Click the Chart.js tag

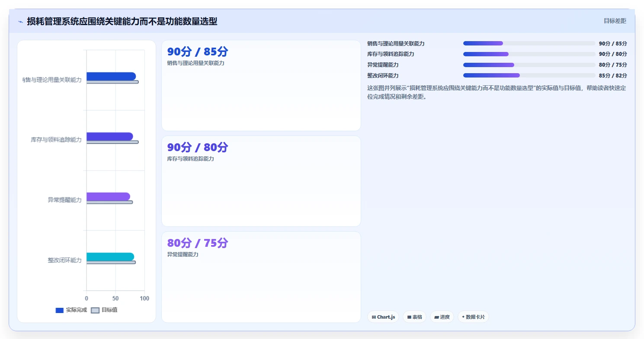point(383,317)
